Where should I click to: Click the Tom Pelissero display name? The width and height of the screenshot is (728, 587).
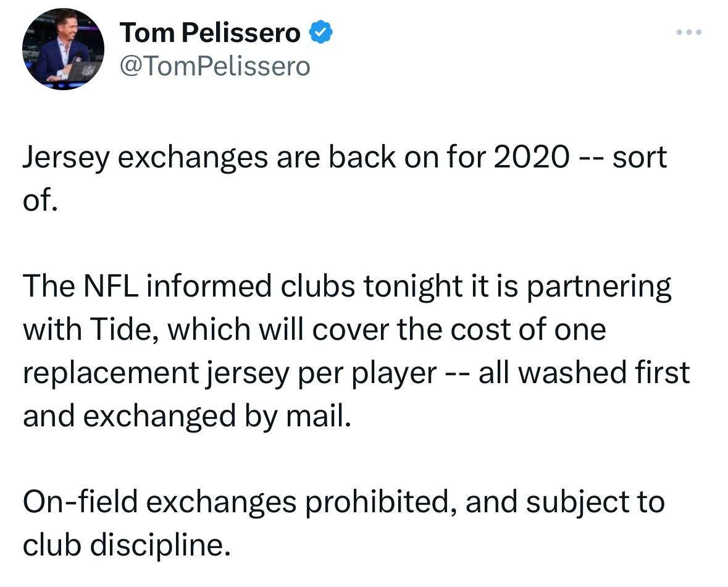(210, 33)
